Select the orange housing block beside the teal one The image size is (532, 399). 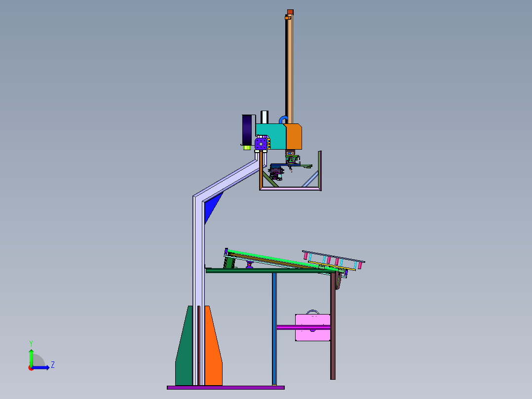293,136
